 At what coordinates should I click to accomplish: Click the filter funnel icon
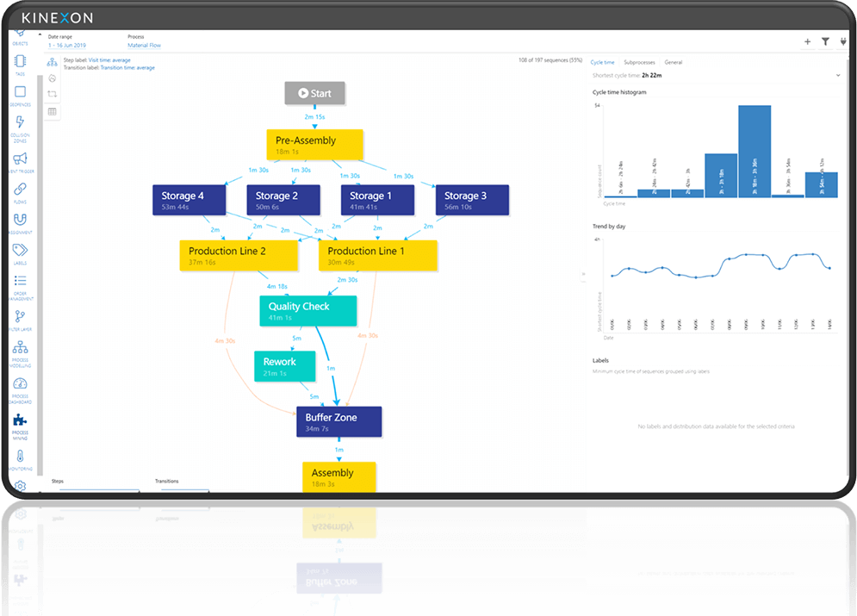click(825, 41)
